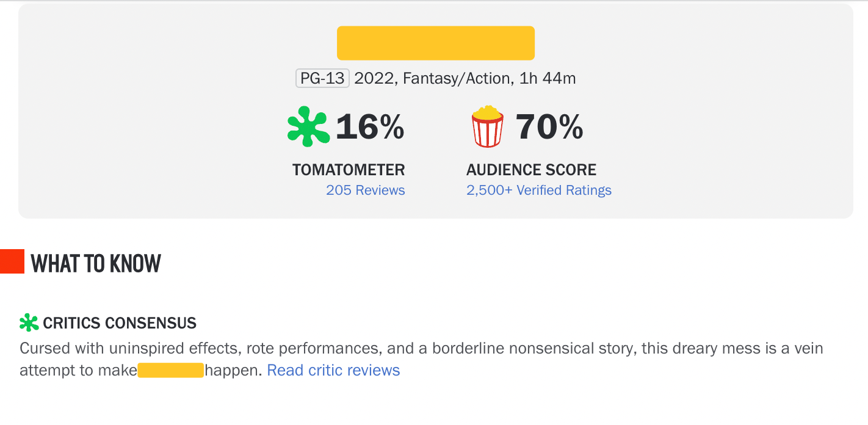The width and height of the screenshot is (868, 425).
Task: Click the 2022, Fantasy/Action, 1h 44m info
Action: click(465, 78)
